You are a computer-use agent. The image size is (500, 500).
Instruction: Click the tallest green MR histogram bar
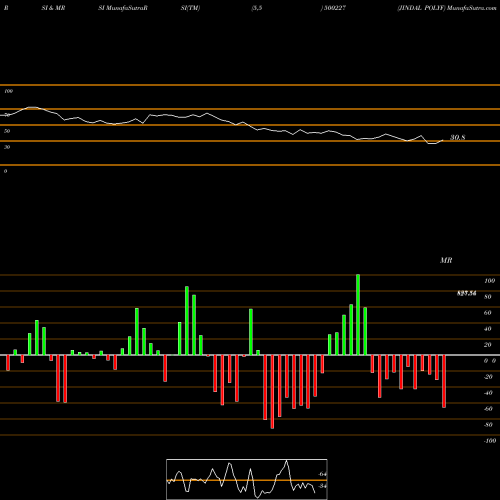(358, 315)
